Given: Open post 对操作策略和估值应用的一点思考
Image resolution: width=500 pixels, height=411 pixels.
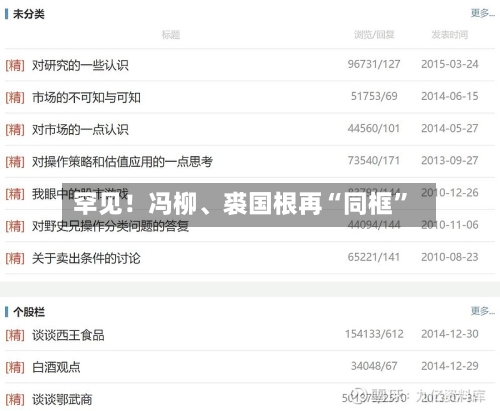Looking at the screenshot, I should coord(122,162).
